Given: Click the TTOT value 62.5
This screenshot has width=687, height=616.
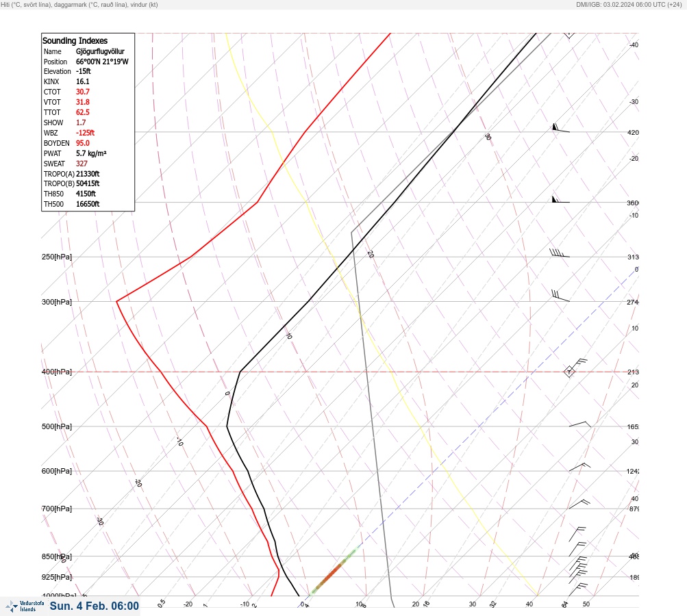Looking at the screenshot, I should click(83, 112).
